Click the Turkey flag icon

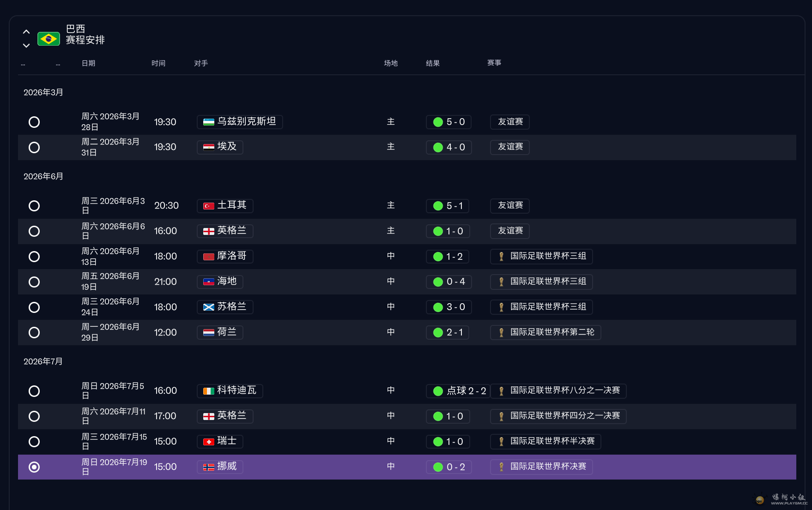[209, 206]
